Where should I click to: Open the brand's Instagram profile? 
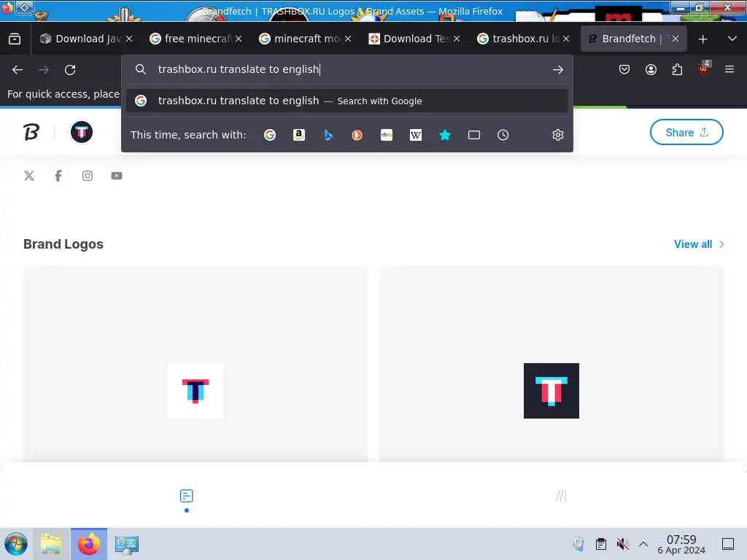point(88,176)
